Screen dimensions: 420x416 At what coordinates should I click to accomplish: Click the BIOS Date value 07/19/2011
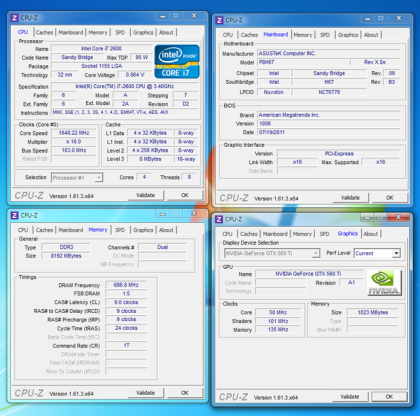[328, 132]
